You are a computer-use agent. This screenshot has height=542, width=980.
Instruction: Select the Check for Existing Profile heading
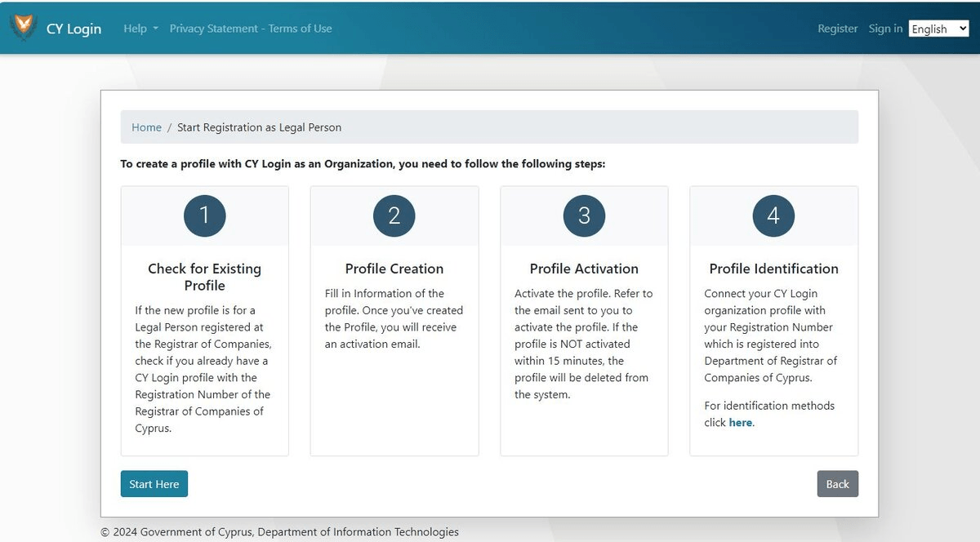point(204,277)
